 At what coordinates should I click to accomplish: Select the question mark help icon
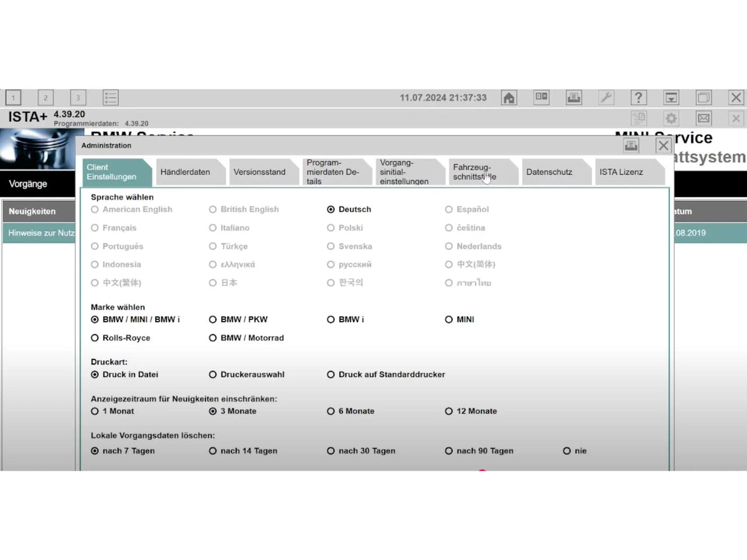coord(639,97)
